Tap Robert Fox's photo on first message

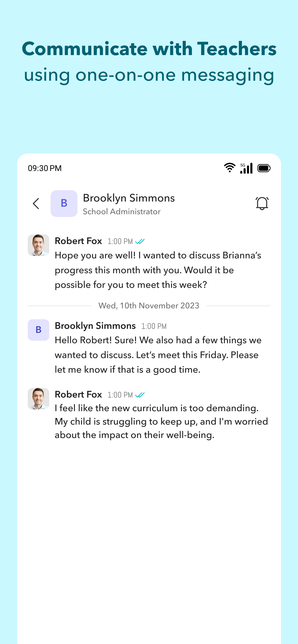click(39, 245)
